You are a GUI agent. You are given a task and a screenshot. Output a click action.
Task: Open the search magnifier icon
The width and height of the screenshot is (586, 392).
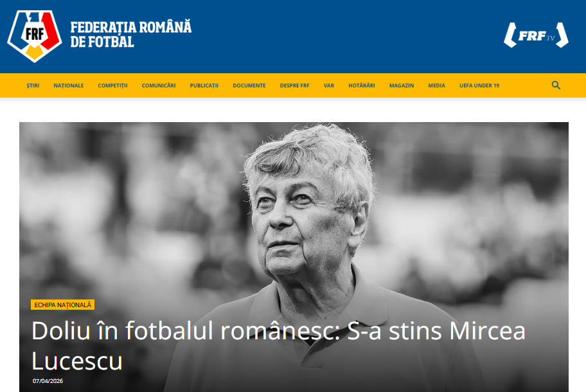(556, 85)
